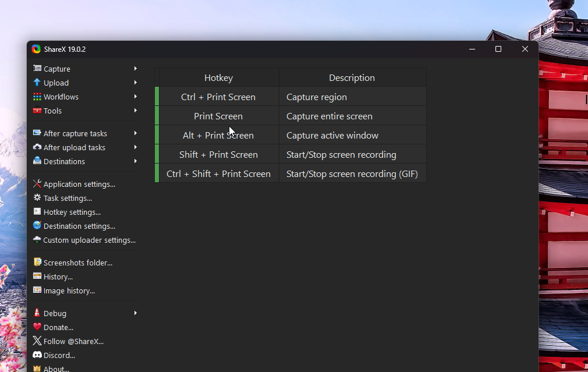This screenshot has height=372, width=588.
Task: Maximize the ShareX window
Action: click(498, 49)
